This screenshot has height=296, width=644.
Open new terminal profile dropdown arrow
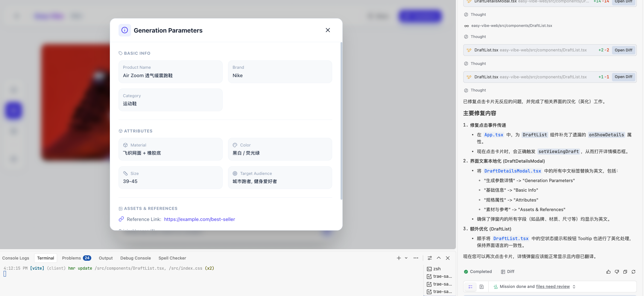pos(406,258)
